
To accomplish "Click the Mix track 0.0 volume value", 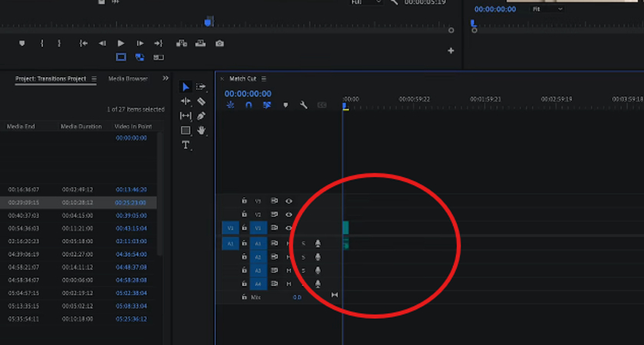I will point(297,297).
